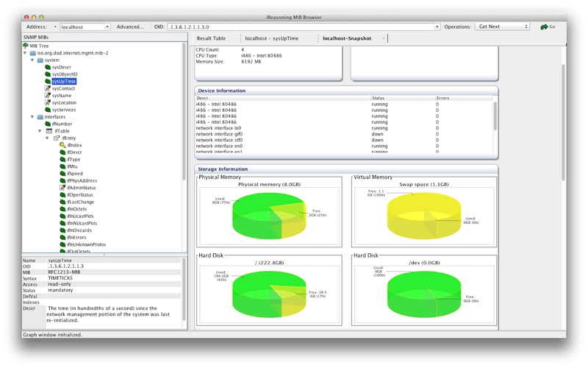Click the system folder icon
Screen dimensions: 588x368
click(x=40, y=60)
